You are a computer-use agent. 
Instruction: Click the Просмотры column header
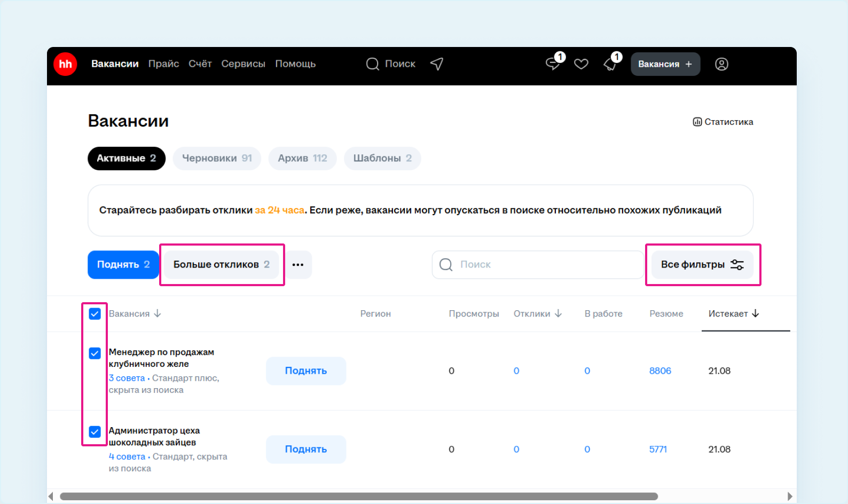(474, 314)
